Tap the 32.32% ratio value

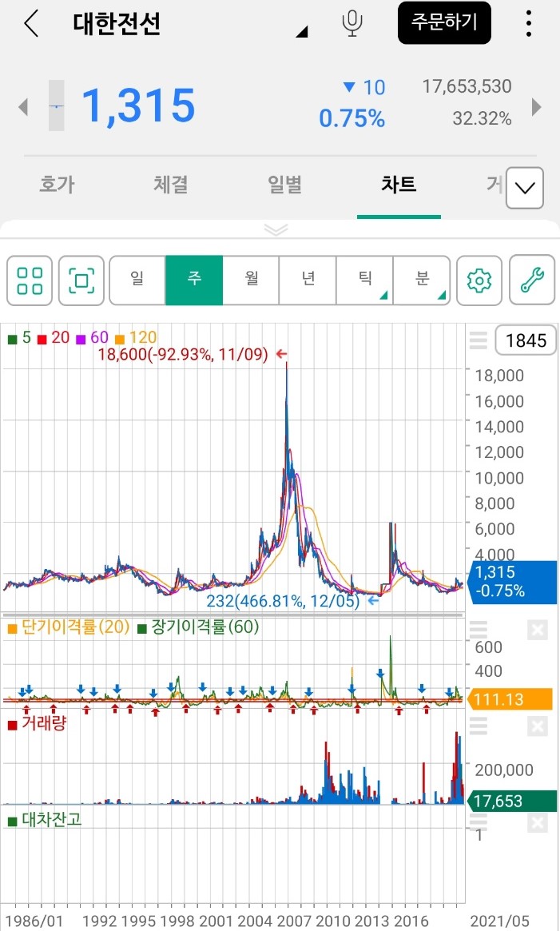pyautogui.click(x=482, y=119)
